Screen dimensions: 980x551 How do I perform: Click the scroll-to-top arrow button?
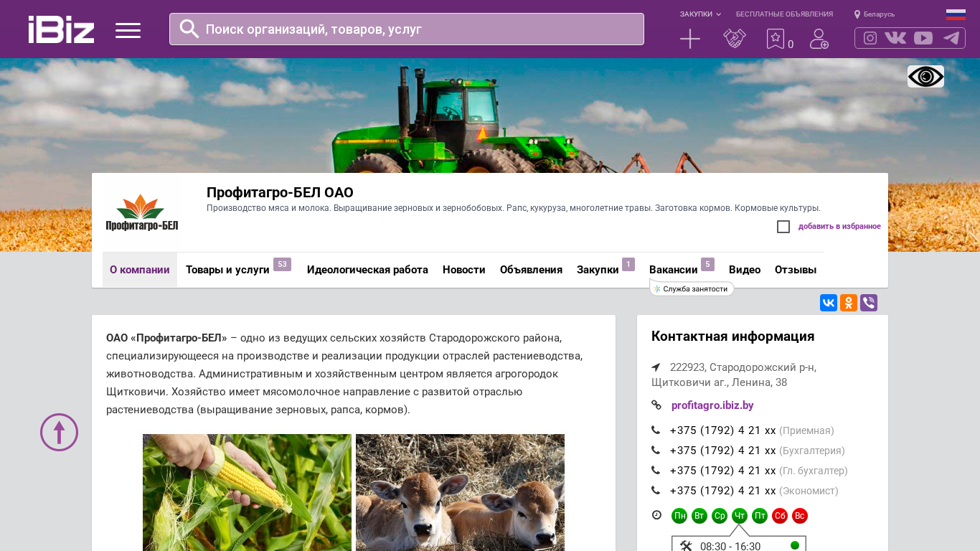click(59, 432)
